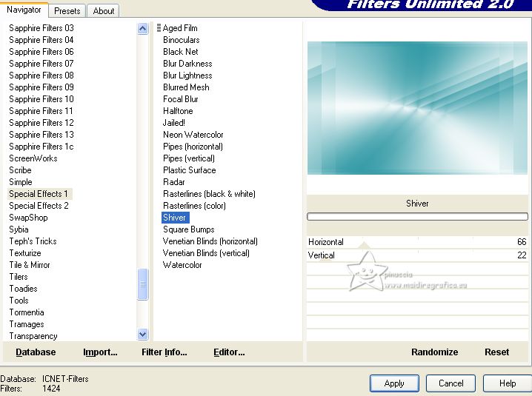532x396 pixels.
Task: Select the Blurred Mesh filter
Action: pos(186,87)
